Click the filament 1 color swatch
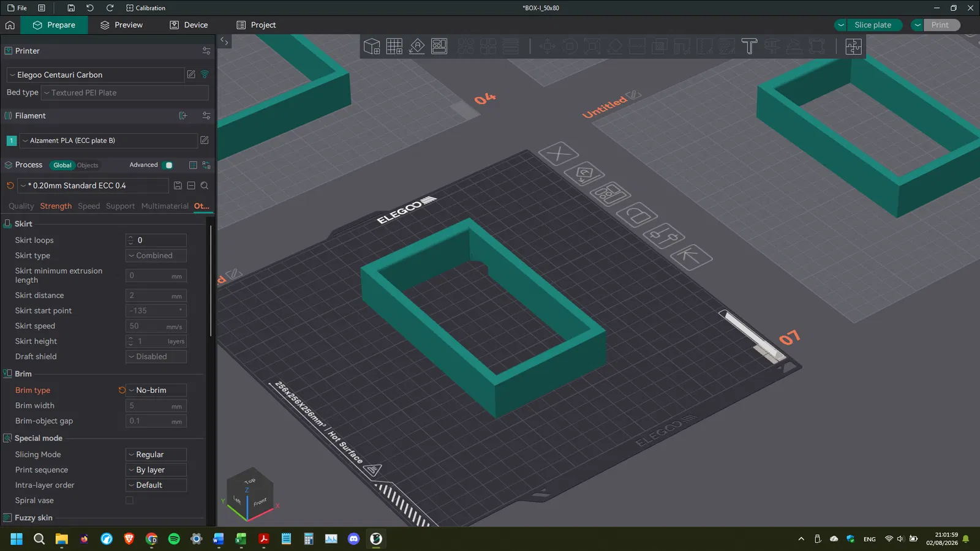Image resolution: width=980 pixels, height=551 pixels. (x=11, y=141)
